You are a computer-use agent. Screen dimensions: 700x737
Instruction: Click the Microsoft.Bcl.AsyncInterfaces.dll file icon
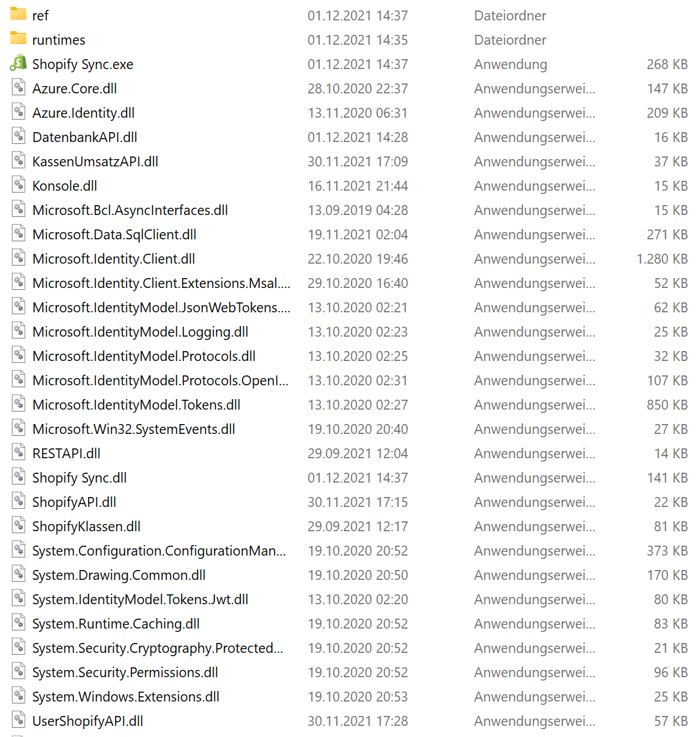pyautogui.click(x=18, y=209)
